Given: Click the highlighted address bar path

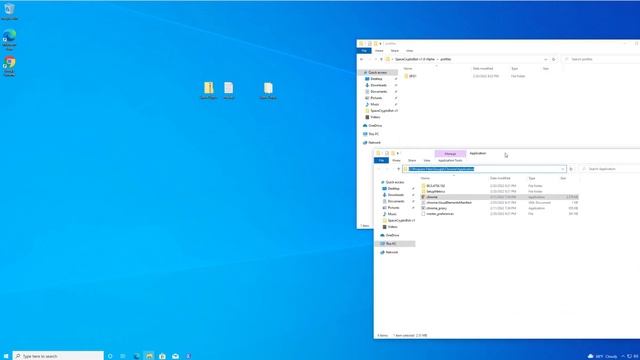Looking at the screenshot, I should coord(441,169).
